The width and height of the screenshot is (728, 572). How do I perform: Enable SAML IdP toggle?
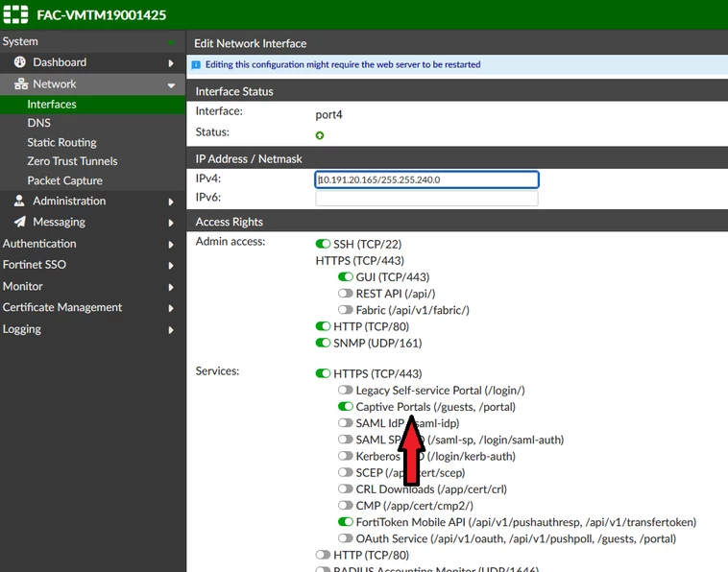click(346, 422)
